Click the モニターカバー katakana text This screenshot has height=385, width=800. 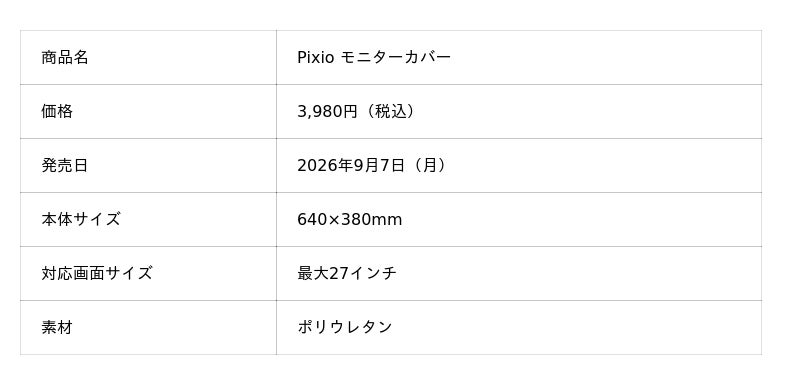coord(395,58)
